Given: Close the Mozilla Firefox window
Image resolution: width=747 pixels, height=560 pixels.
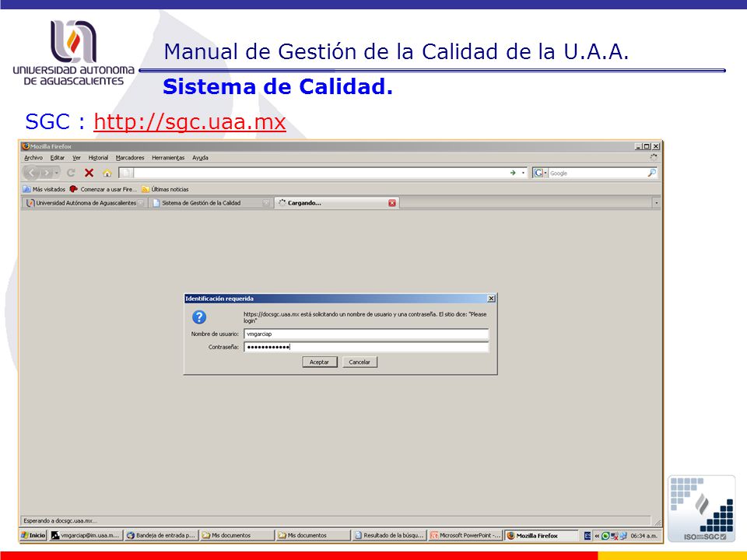Looking at the screenshot, I should point(655,147).
